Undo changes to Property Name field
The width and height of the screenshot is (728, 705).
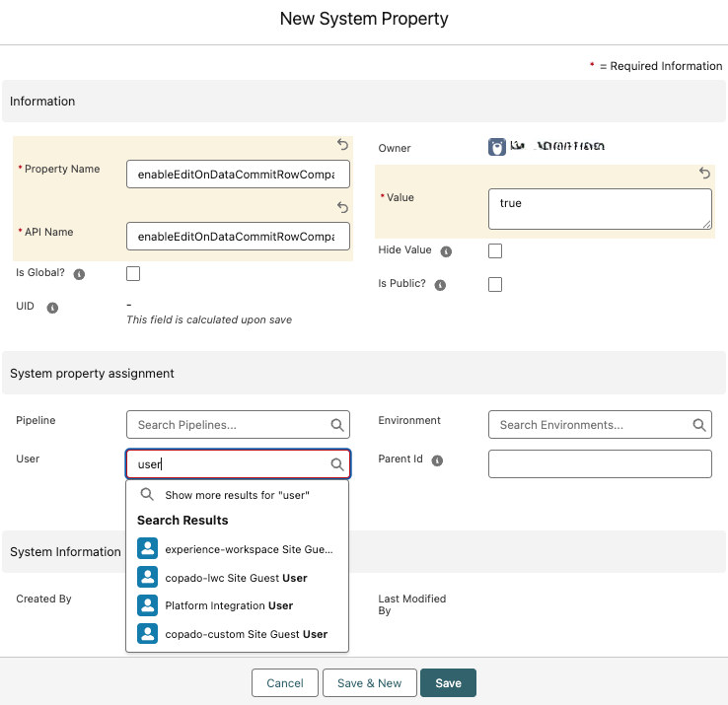pyautogui.click(x=342, y=145)
